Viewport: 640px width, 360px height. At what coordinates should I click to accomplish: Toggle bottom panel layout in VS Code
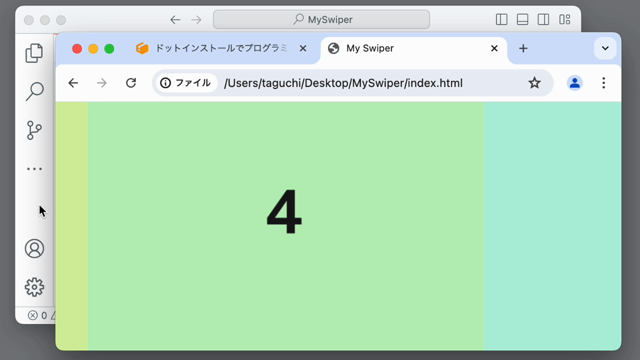[x=522, y=19]
